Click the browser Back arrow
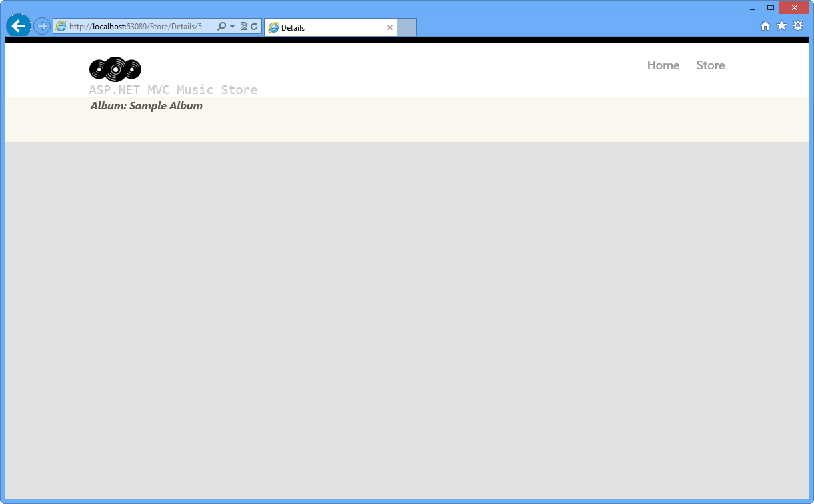This screenshot has height=504, width=814. point(18,25)
